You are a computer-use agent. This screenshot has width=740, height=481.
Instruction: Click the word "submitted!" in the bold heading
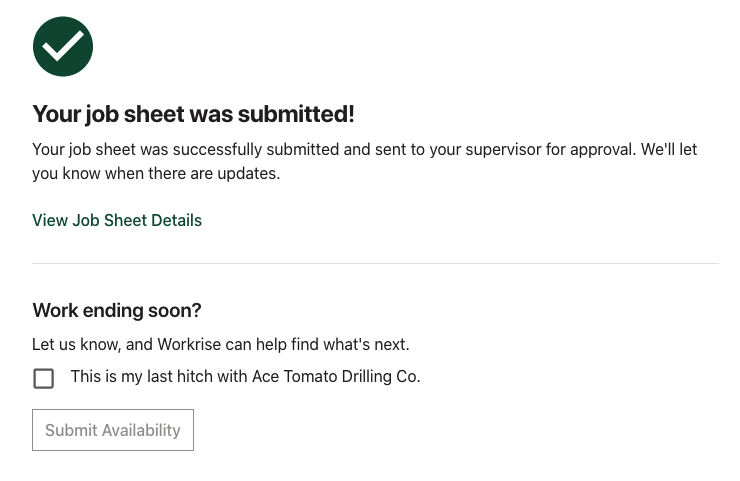[296, 114]
